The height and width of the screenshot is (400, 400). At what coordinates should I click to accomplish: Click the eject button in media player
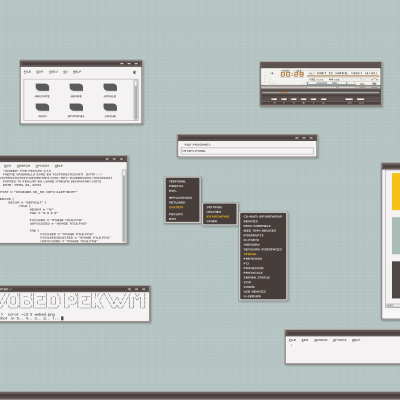pos(323,99)
